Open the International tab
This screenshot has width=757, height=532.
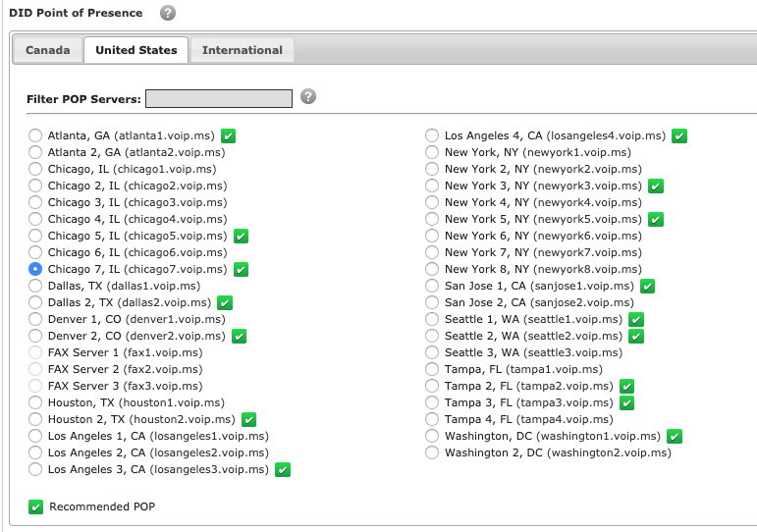(x=242, y=50)
